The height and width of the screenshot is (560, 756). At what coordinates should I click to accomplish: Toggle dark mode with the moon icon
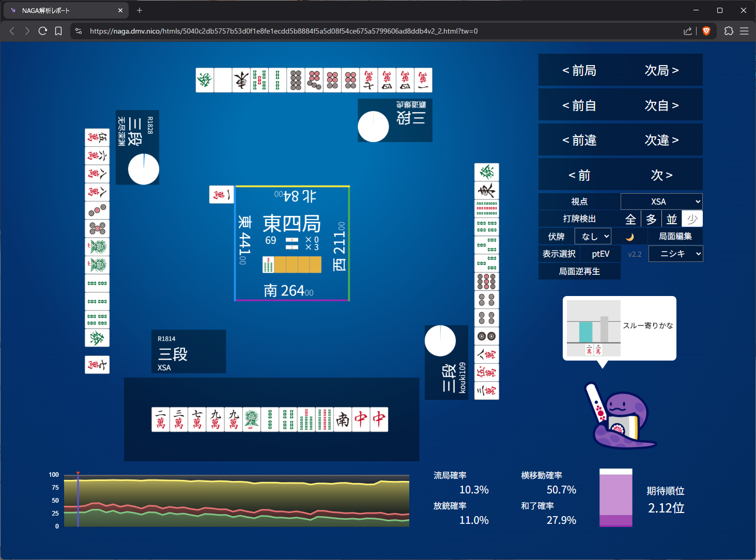[x=629, y=237]
